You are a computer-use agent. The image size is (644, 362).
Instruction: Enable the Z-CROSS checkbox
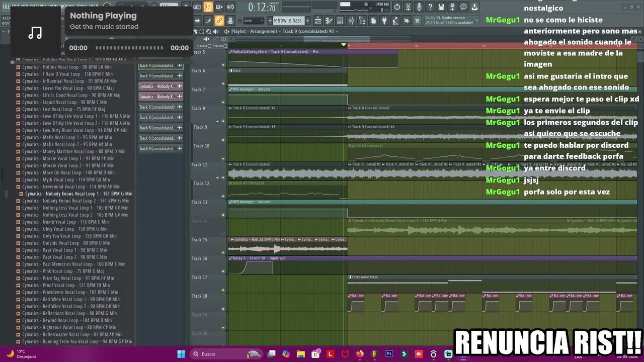pyautogui.click(x=209, y=46)
